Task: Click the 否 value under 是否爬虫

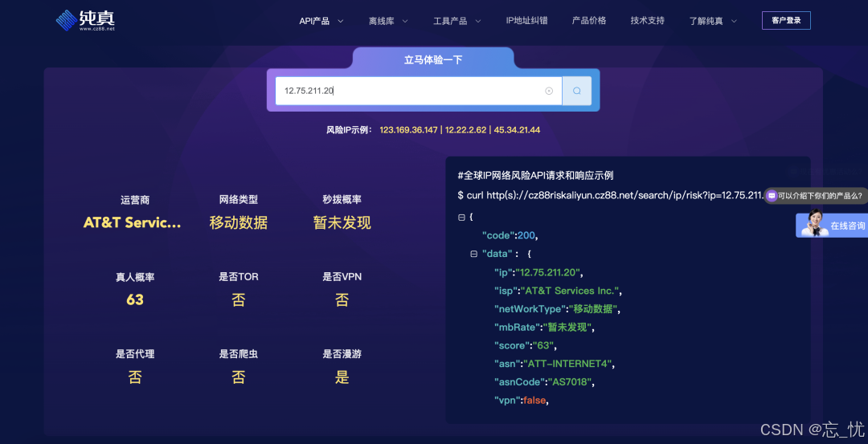Action: coord(239,377)
